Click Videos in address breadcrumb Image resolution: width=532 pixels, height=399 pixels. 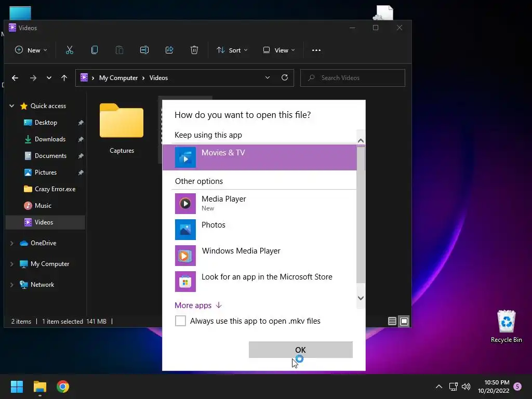158,78
